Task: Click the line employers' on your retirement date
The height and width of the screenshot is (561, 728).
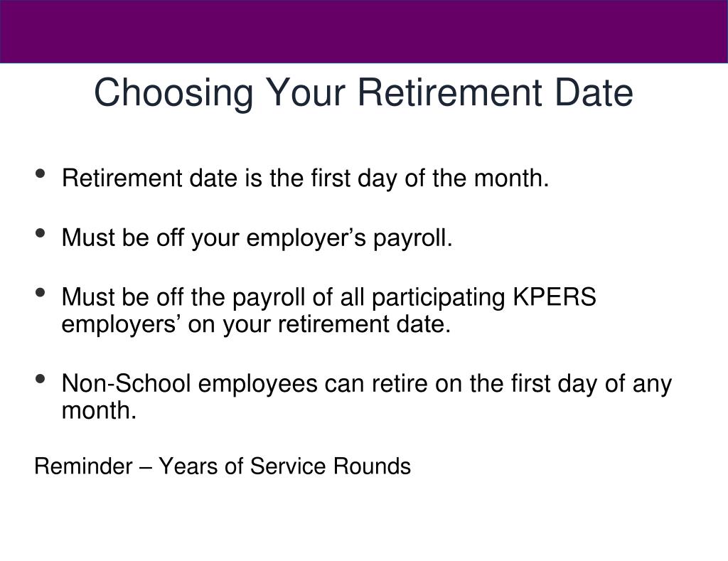Action: [256, 324]
